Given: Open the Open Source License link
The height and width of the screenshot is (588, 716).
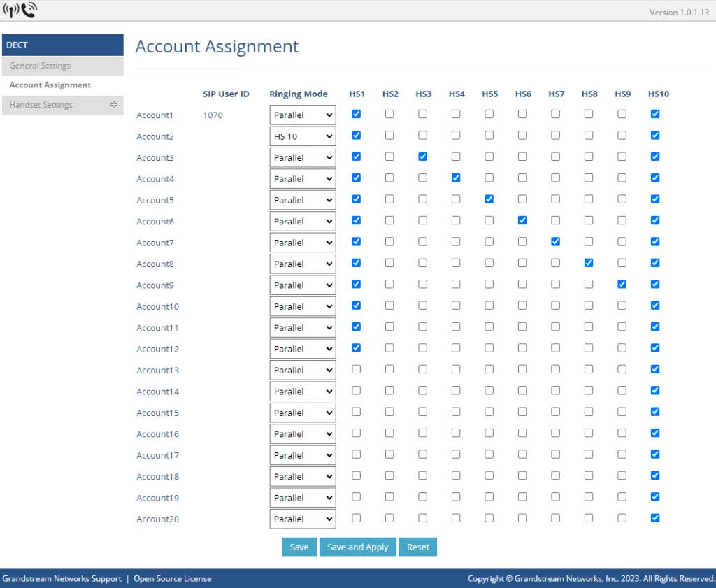Looking at the screenshot, I should (173, 578).
